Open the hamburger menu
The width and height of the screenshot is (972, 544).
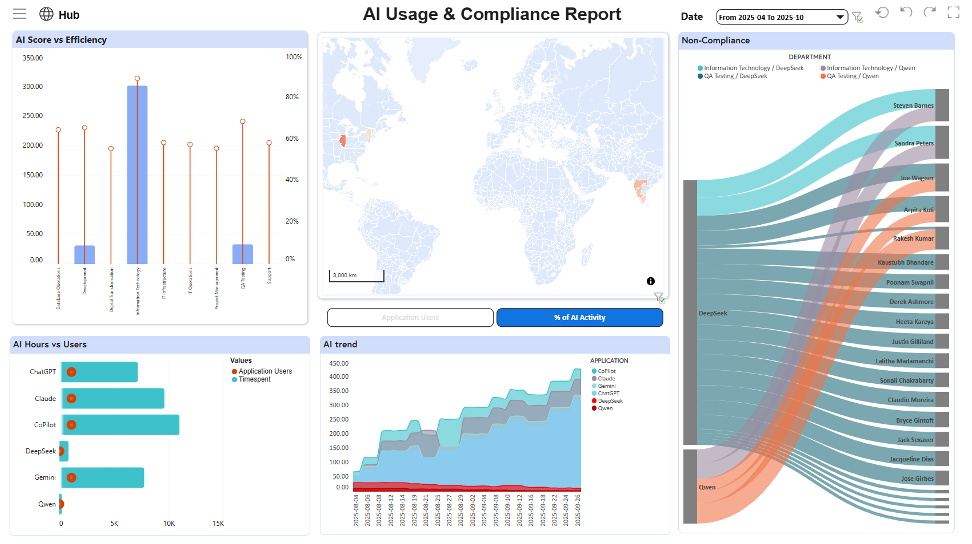(x=19, y=14)
